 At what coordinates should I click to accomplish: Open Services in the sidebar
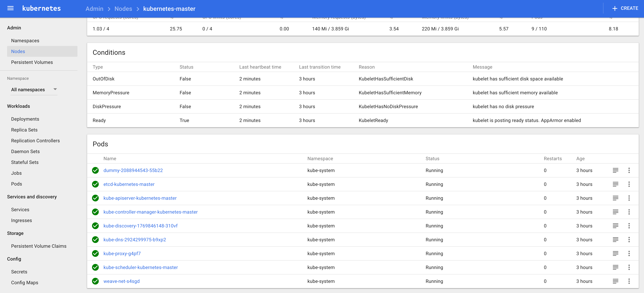pyautogui.click(x=20, y=210)
